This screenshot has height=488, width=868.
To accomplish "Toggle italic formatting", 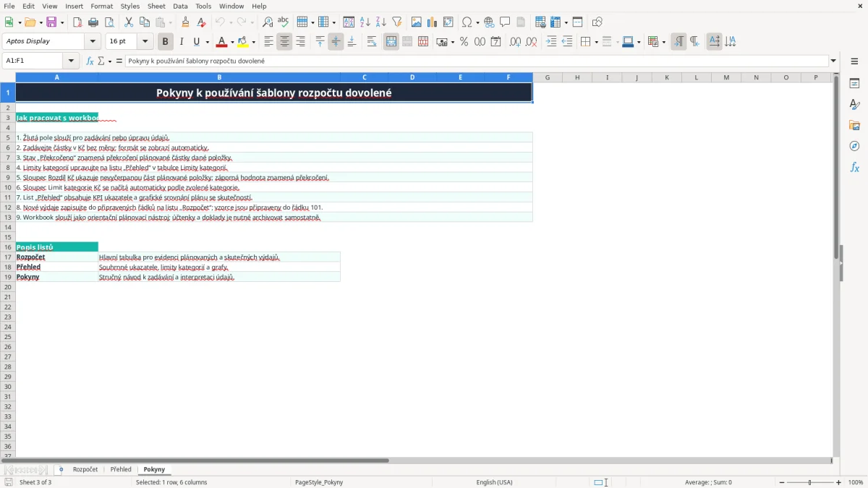I will point(182,42).
